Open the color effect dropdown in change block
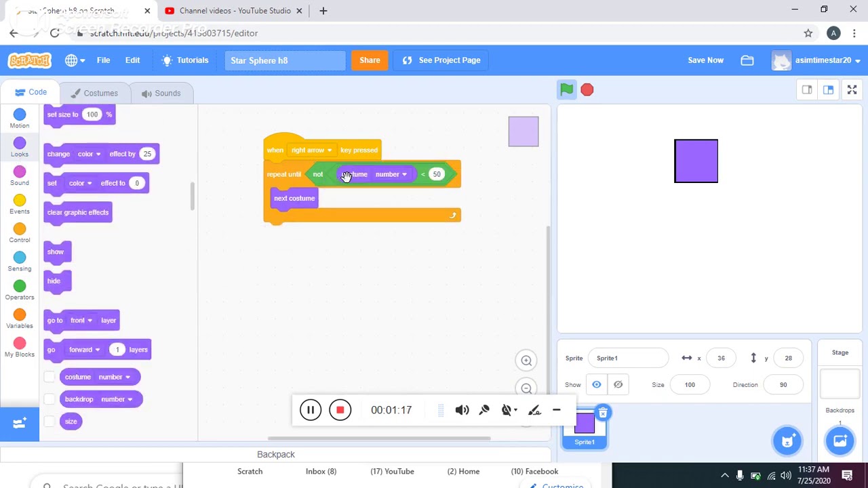The width and height of the screenshot is (868, 488). 89,154
